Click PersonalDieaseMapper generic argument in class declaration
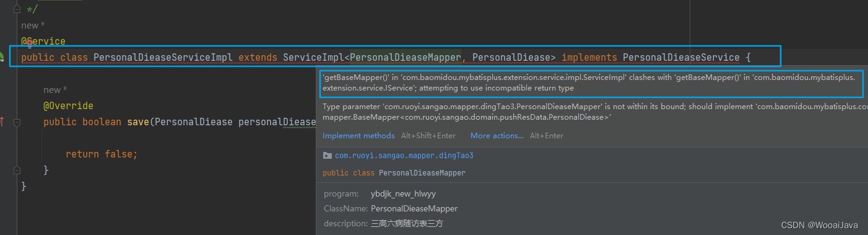This screenshot has height=235, width=868. click(x=406, y=58)
